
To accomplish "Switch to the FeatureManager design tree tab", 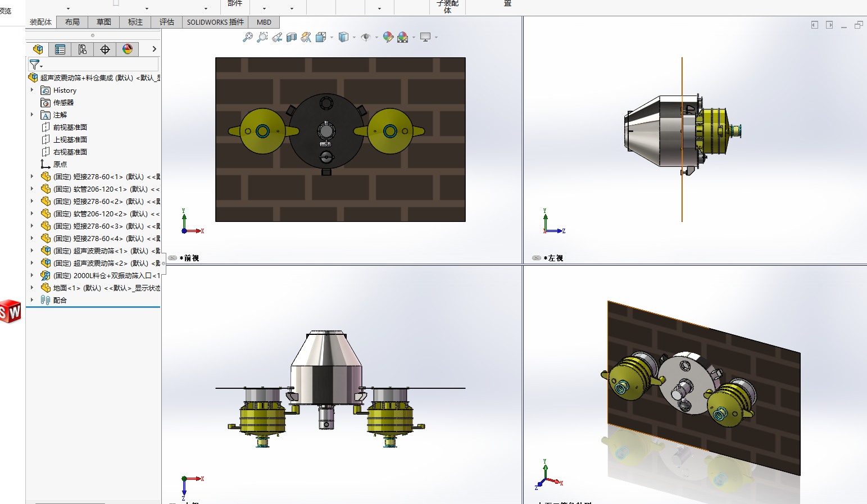I will [38, 49].
